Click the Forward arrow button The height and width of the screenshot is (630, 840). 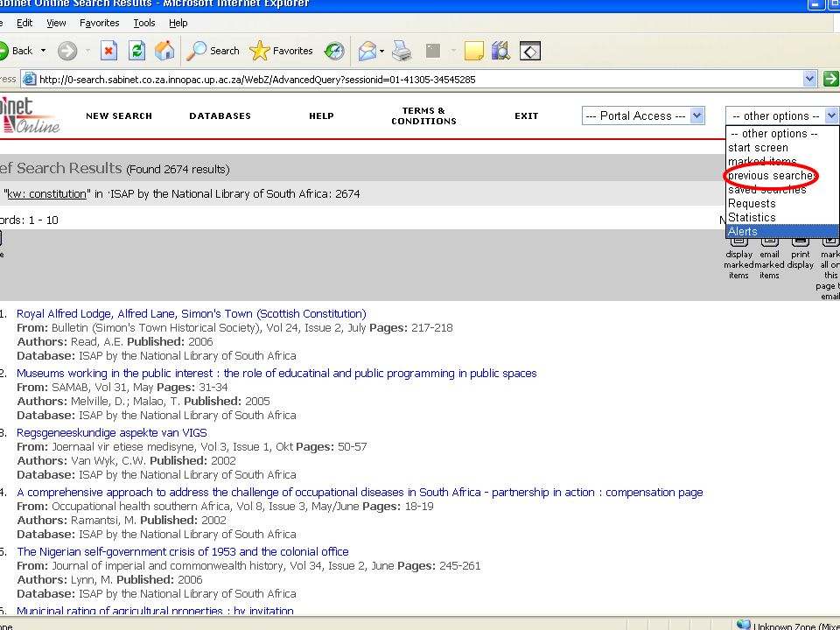click(x=67, y=51)
